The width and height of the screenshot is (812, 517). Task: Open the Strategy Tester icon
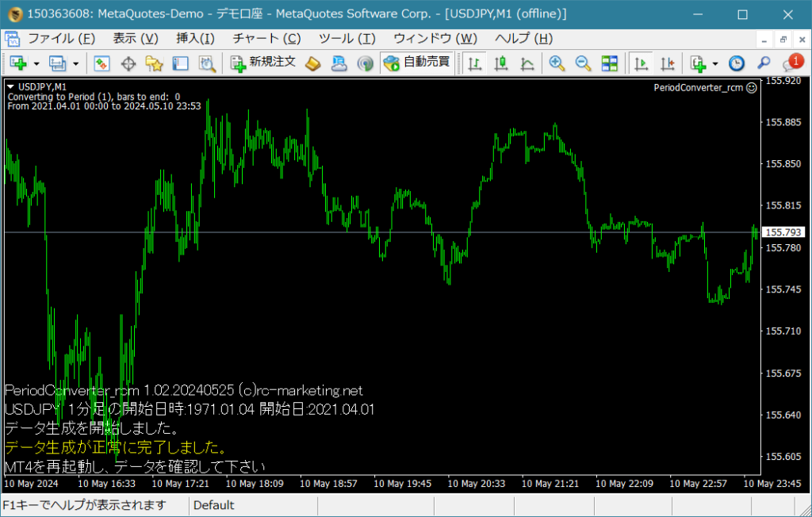[207, 63]
